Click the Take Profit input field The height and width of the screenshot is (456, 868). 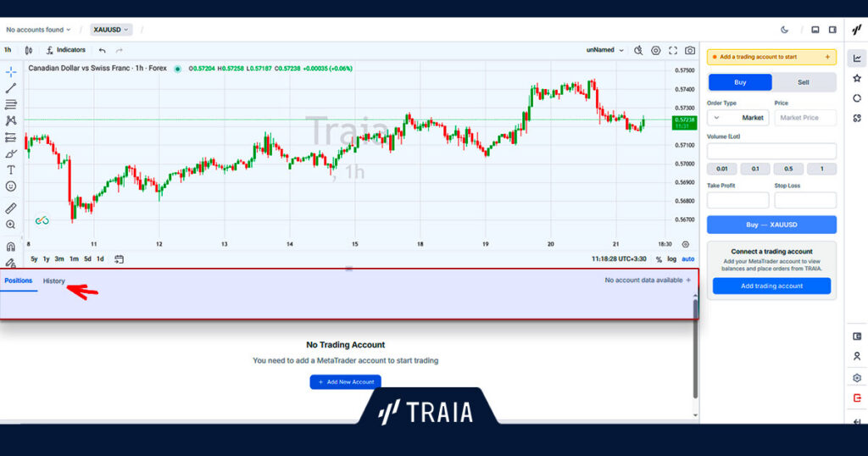(x=738, y=200)
